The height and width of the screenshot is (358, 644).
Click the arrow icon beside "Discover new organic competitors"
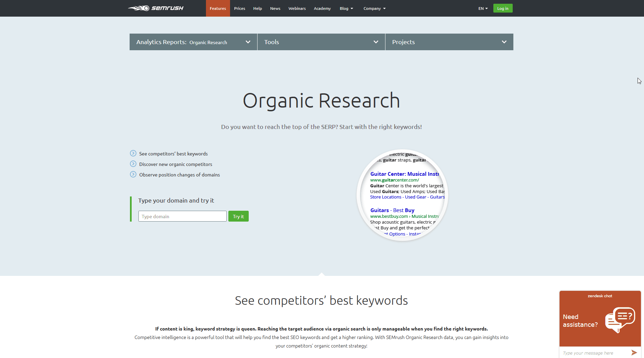(x=133, y=164)
